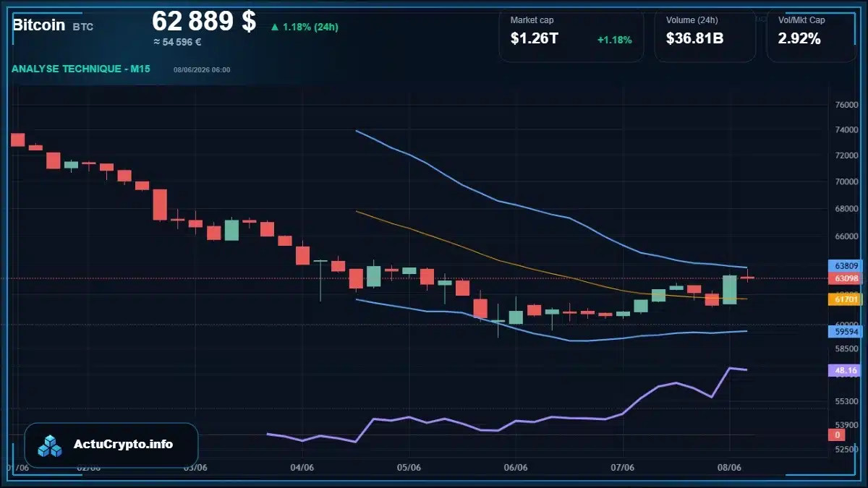The image size is (868, 488).
Task: Click the 55300 axis label
Action: tap(846, 401)
